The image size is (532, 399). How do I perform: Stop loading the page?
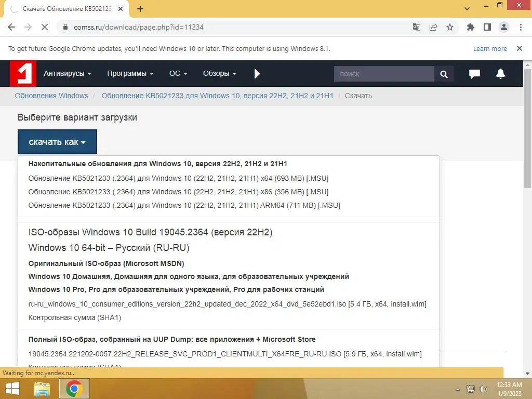pyautogui.click(x=45, y=27)
